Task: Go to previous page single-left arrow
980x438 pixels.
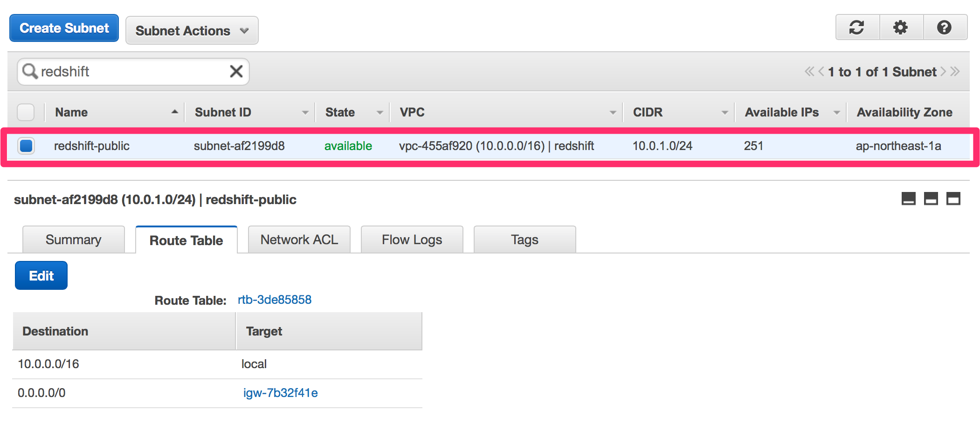Action: (821, 71)
